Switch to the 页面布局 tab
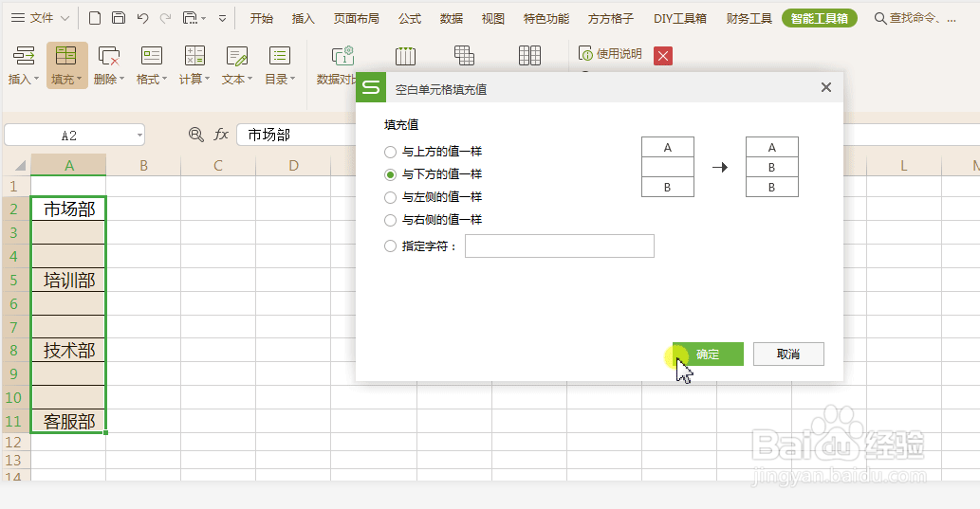 (357, 19)
